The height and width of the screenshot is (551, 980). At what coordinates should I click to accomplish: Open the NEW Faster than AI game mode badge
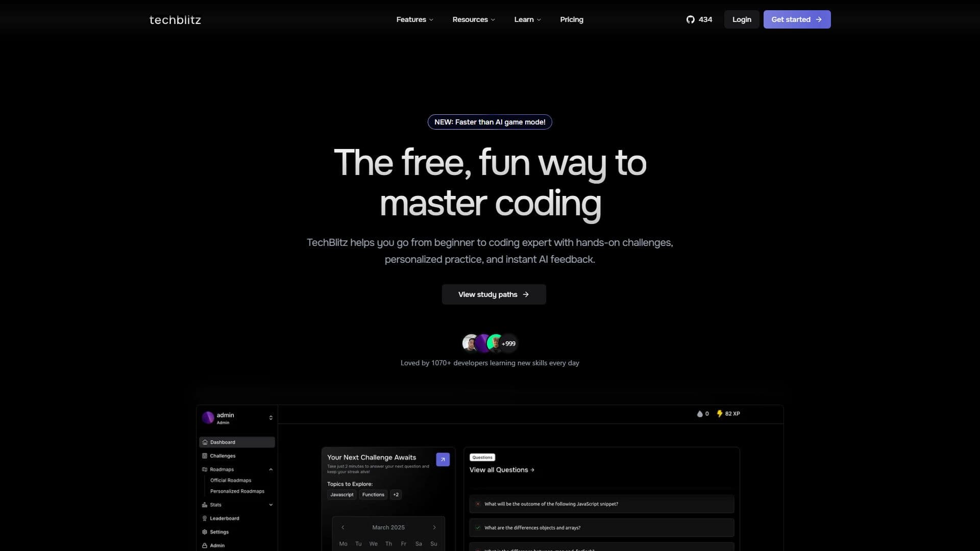pyautogui.click(x=489, y=122)
